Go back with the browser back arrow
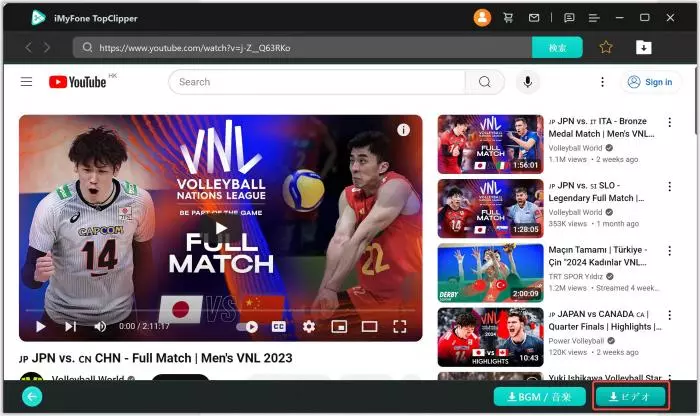This screenshot has height=416, width=700. [x=29, y=47]
